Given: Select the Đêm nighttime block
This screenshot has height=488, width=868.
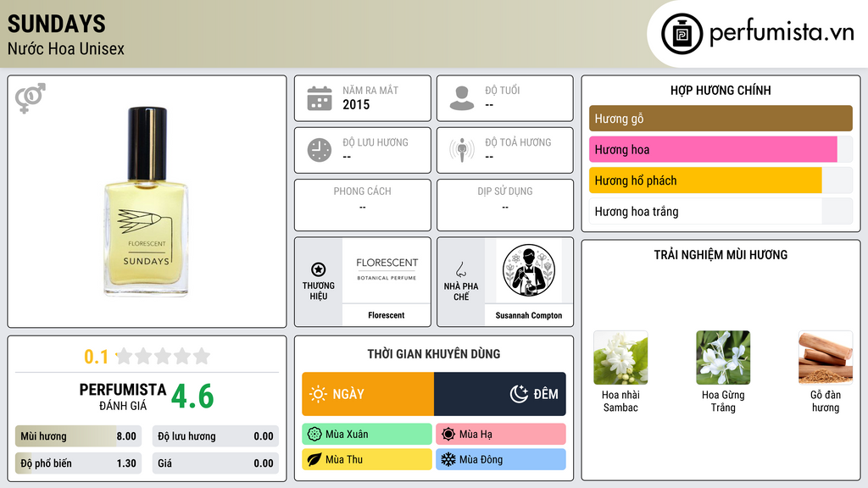Looking at the screenshot, I should point(500,394).
